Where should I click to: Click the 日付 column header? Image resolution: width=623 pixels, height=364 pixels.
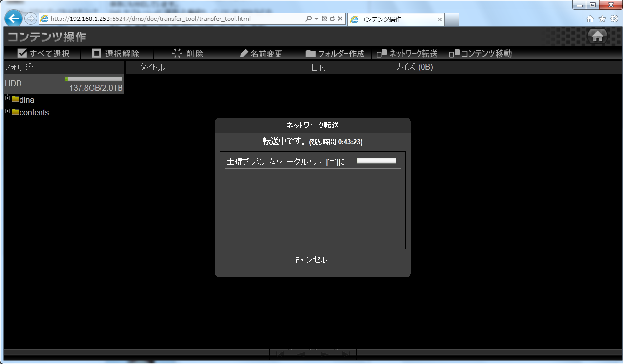[x=319, y=67]
